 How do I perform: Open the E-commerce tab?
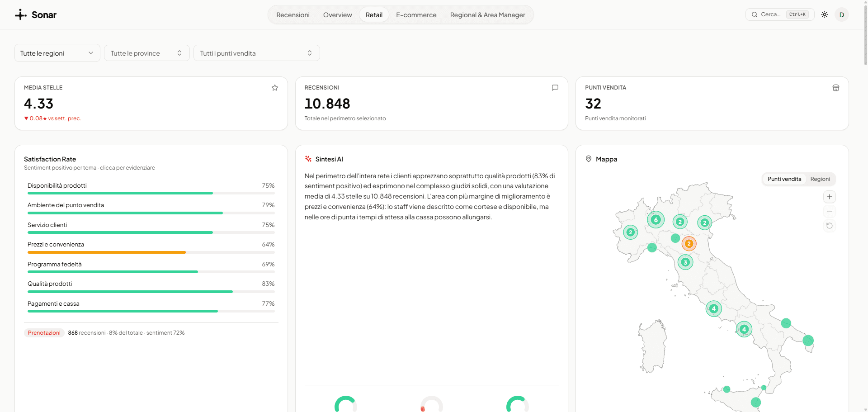pos(416,15)
